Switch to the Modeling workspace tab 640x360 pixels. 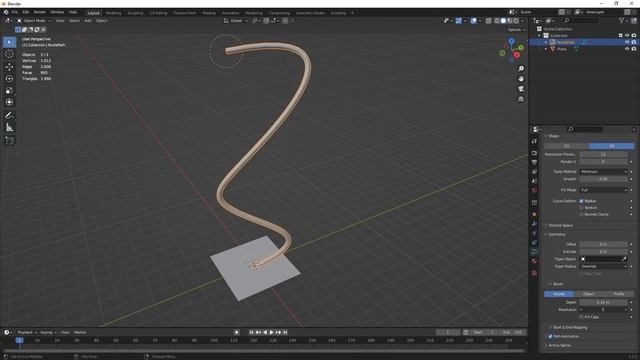click(113, 13)
